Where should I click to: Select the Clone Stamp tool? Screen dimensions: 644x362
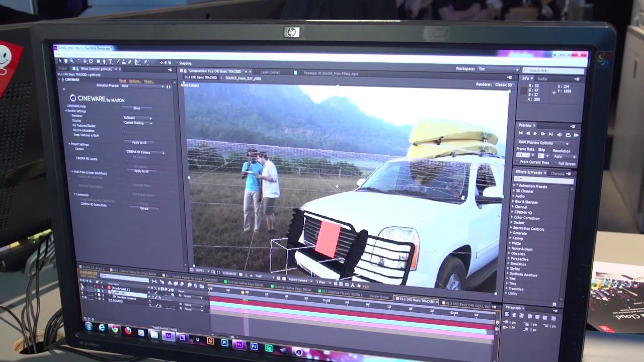124,62
